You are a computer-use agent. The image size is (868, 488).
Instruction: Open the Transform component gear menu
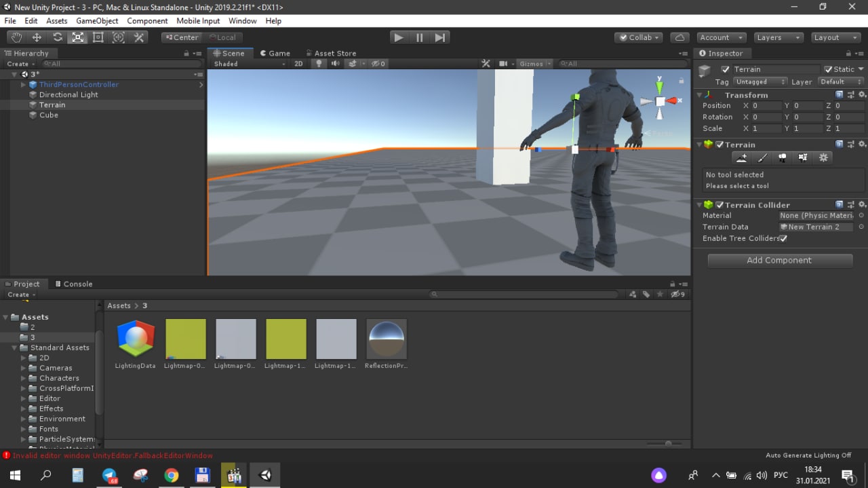tap(862, 95)
